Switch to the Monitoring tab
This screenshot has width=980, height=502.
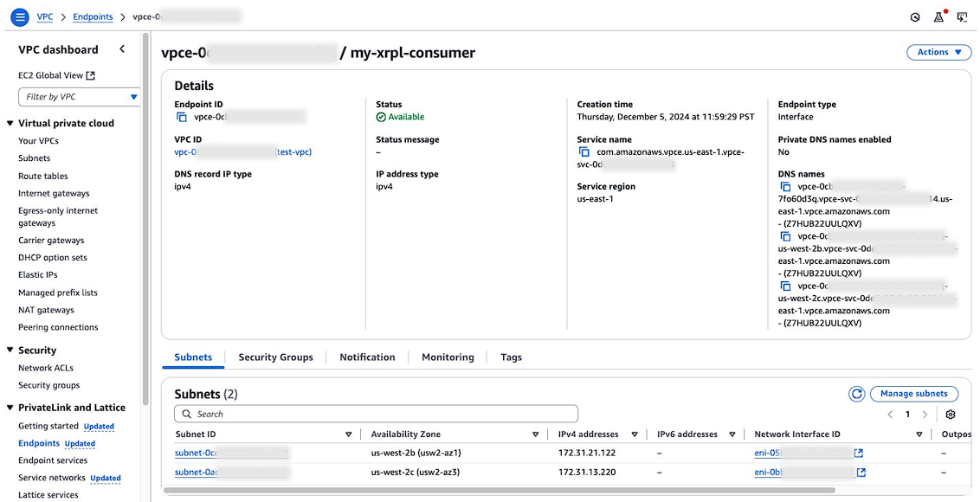pyautogui.click(x=448, y=357)
